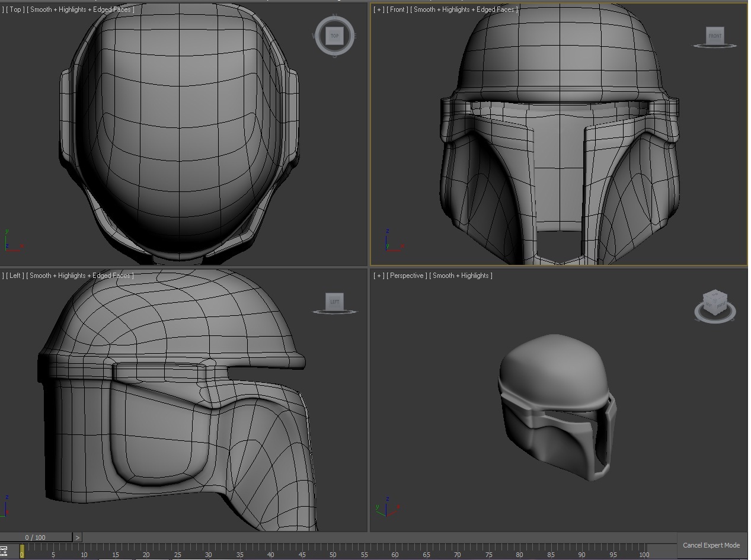Open the [ Perspective ] viewport label menu
Screen dimensions: 751x560
407,276
